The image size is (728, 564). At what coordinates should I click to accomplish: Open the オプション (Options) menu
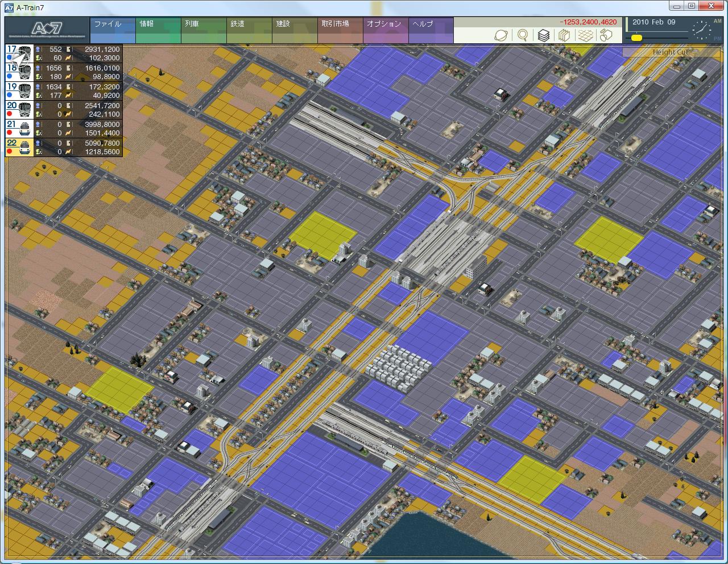click(x=386, y=30)
